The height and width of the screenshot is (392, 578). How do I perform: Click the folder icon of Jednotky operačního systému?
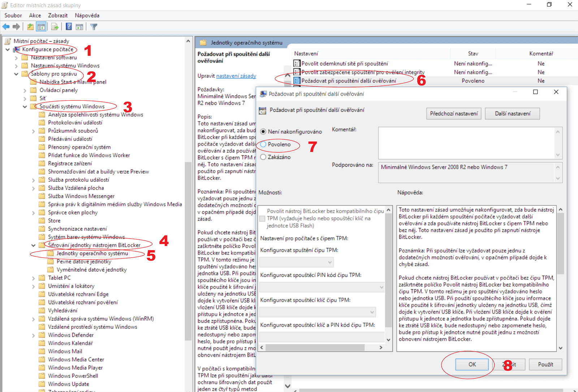tap(51, 253)
